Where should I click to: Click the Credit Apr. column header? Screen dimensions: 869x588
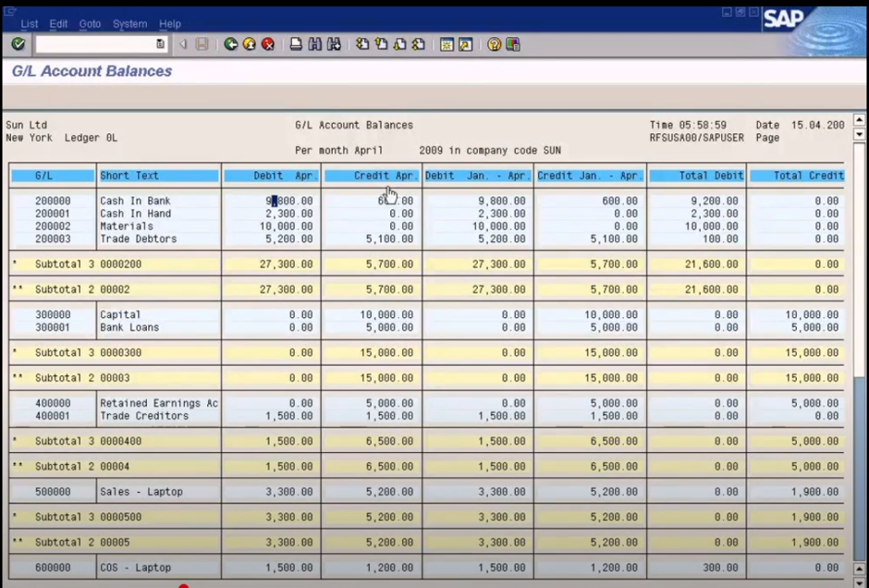[372, 176]
